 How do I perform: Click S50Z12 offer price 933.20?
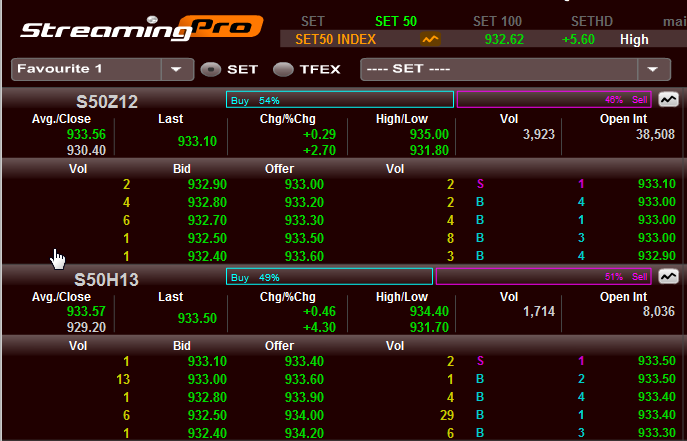pyautogui.click(x=304, y=202)
